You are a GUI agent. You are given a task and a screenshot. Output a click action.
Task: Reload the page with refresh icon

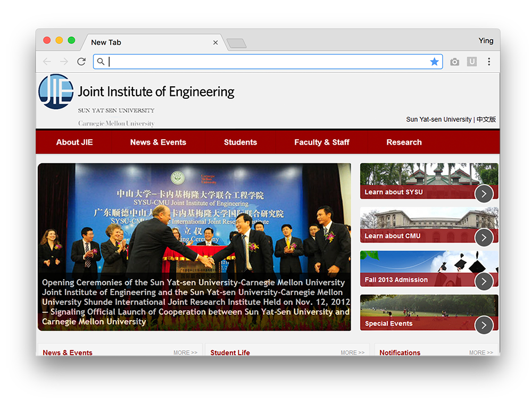point(81,61)
